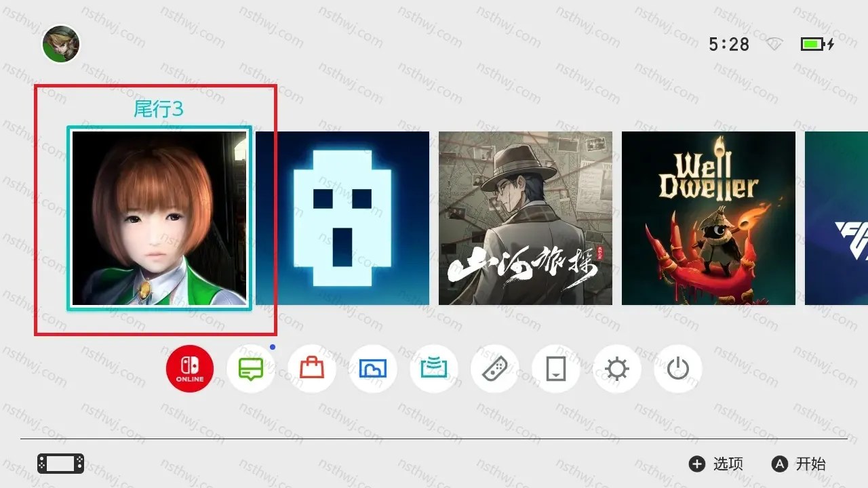Select the pixel ghost face game tile
This screenshot has height=488, width=868.
pyautogui.click(x=342, y=218)
